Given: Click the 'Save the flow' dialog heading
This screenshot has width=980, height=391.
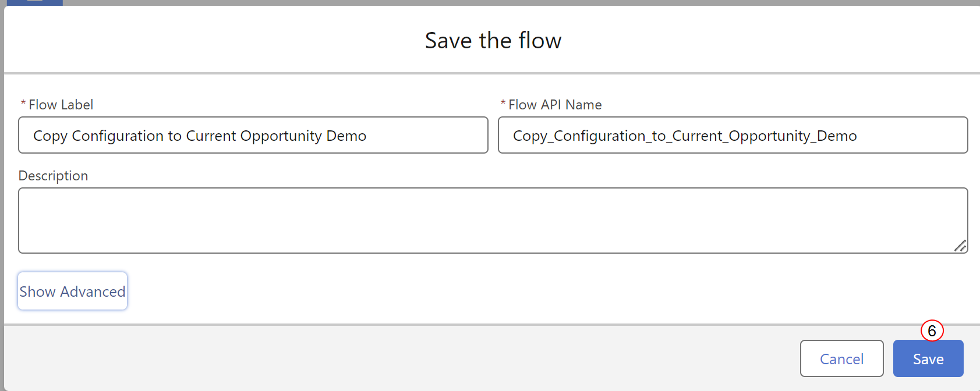Looking at the screenshot, I should click(493, 41).
